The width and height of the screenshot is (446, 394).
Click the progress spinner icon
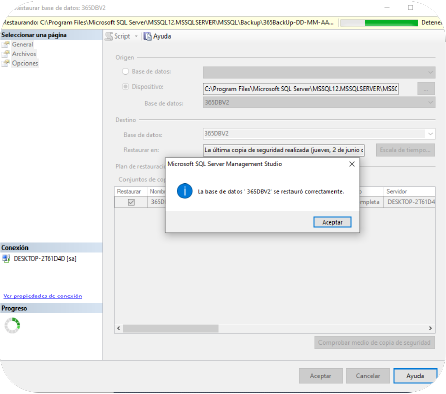pyautogui.click(x=12, y=325)
